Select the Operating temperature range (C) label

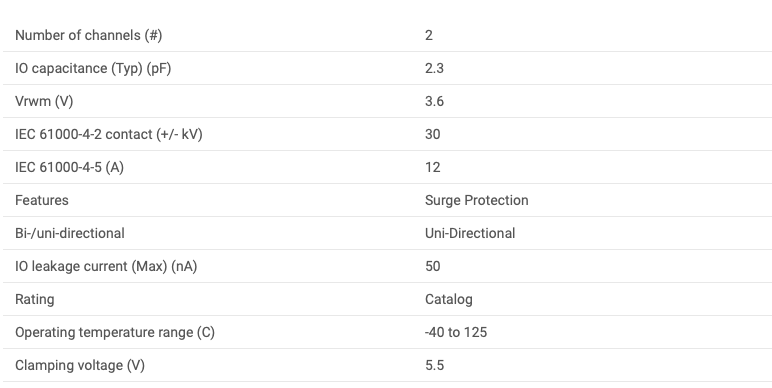point(115,332)
